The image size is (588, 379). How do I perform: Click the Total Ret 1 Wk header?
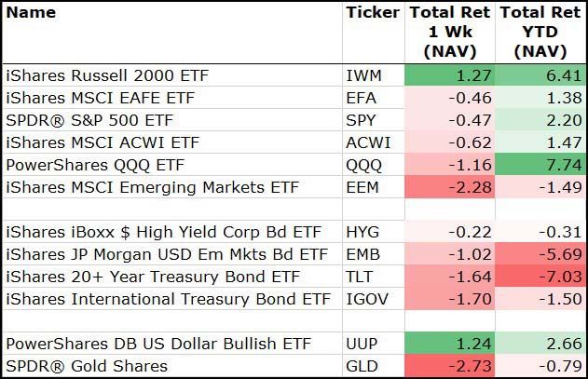coord(450,32)
